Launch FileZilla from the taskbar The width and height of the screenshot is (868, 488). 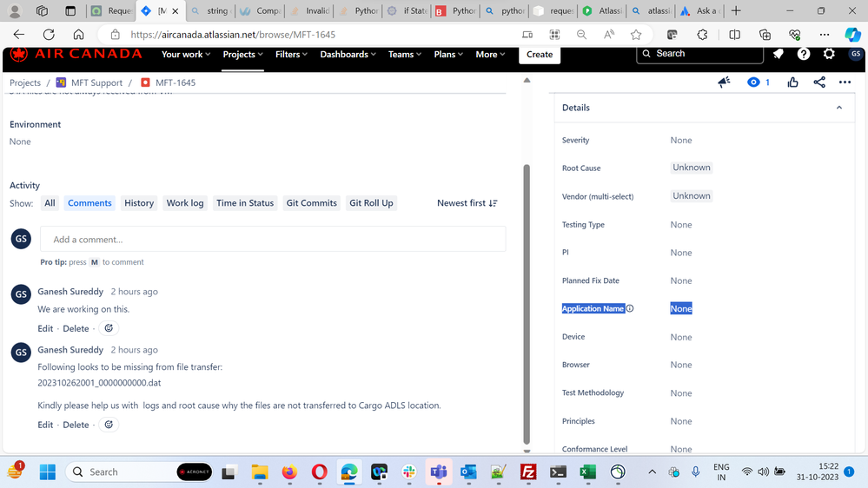(528, 472)
